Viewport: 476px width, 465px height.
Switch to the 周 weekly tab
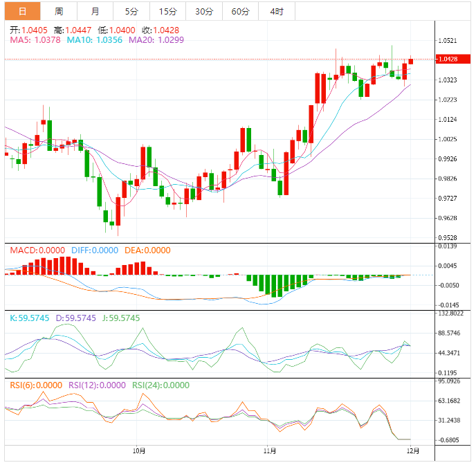(59, 11)
